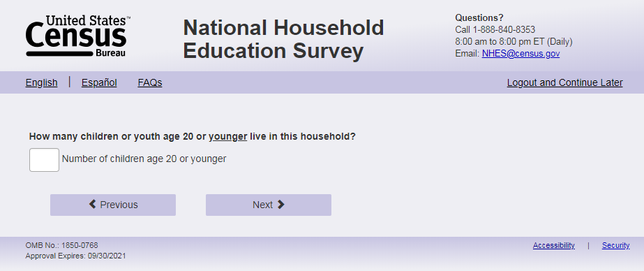Click the left chevron icon on Previous
This screenshot has height=271, width=644.
click(92, 205)
